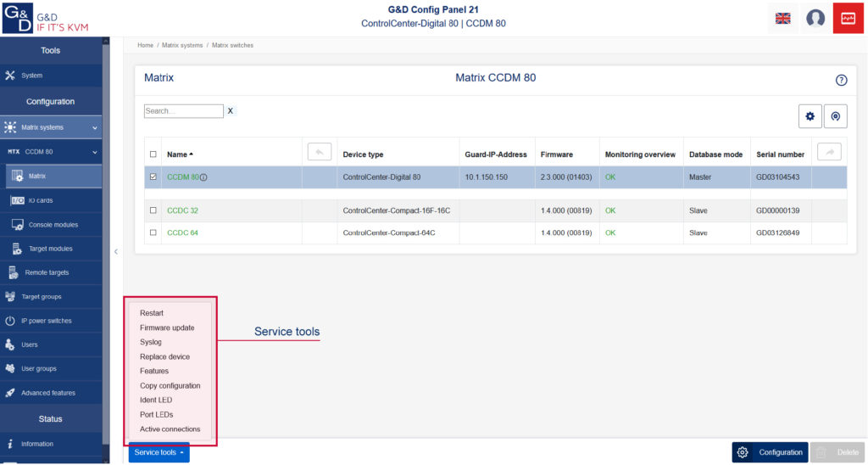Click the Advanced features rocket icon
The image size is (868, 465).
point(10,393)
